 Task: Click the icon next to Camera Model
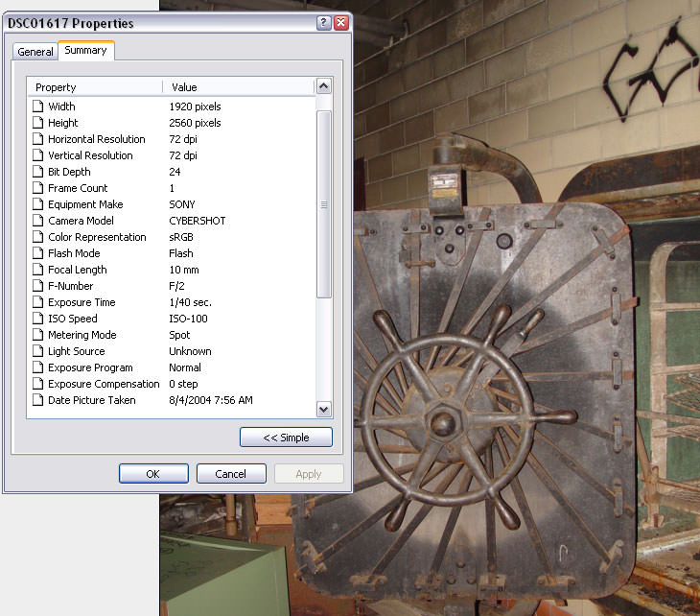click(38, 221)
